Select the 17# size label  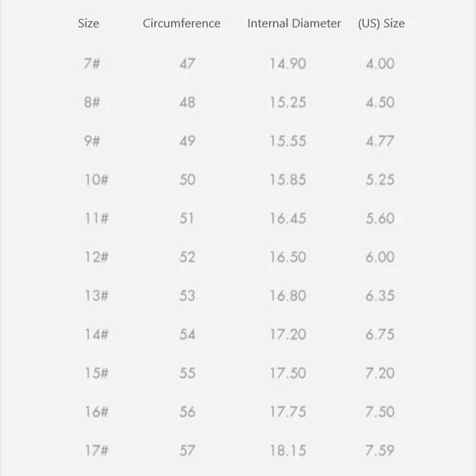tap(96, 451)
